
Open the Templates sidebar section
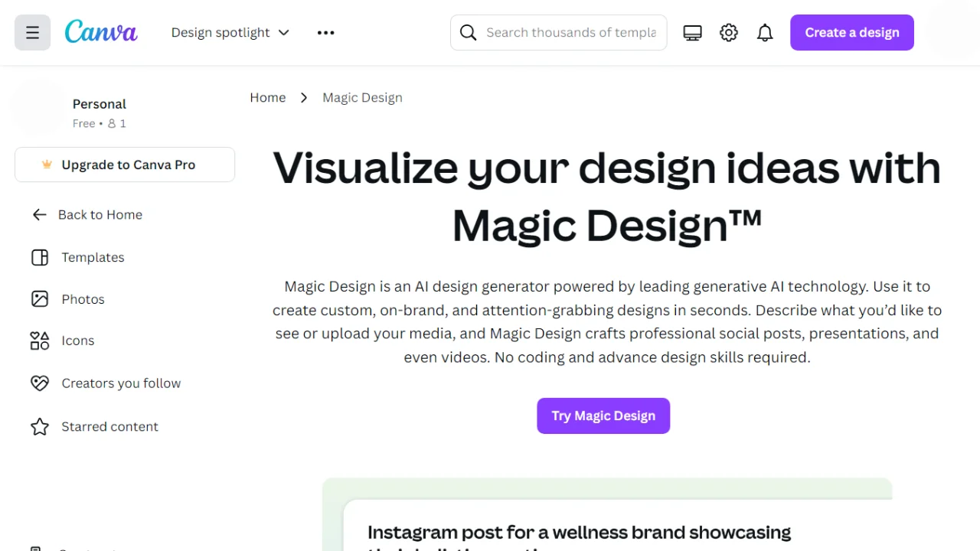[x=93, y=257]
